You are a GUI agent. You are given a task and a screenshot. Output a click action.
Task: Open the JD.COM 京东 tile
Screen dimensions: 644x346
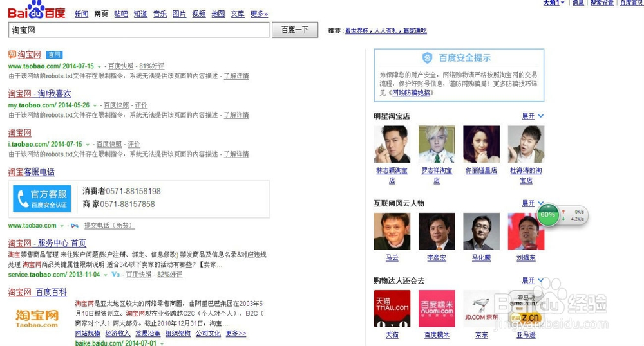(x=481, y=309)
